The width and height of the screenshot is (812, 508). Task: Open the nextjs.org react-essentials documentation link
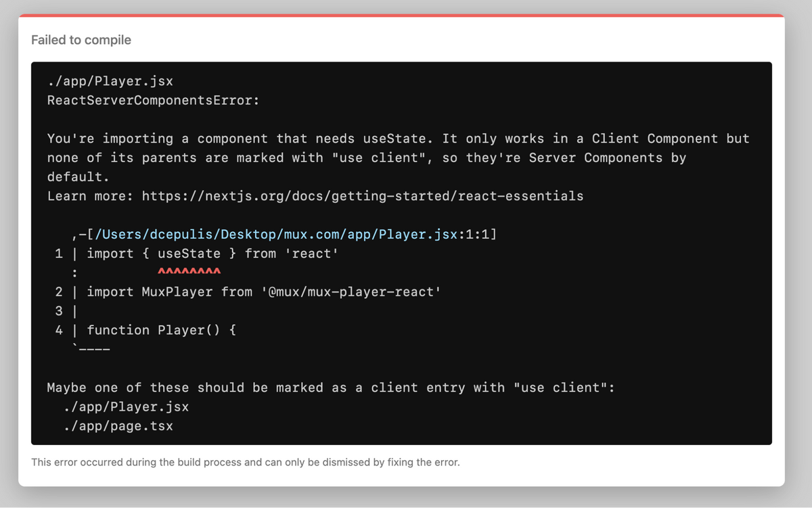pyautogui.click(x=361, y=196)
